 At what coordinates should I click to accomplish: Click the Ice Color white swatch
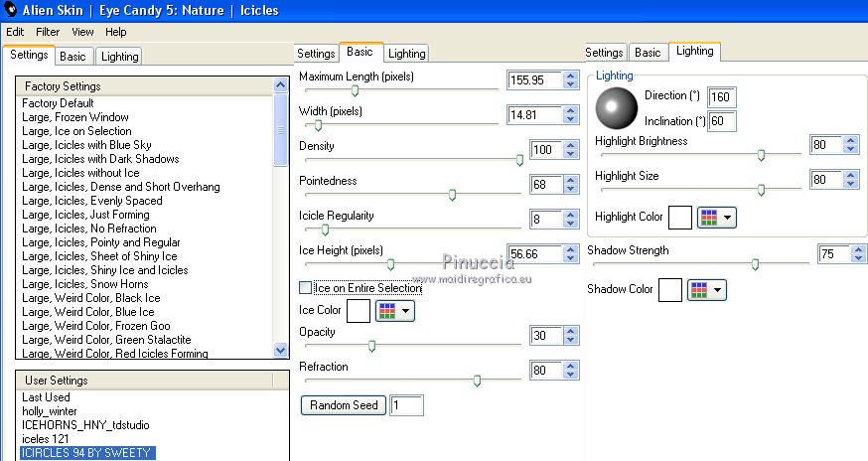(359, 311)
